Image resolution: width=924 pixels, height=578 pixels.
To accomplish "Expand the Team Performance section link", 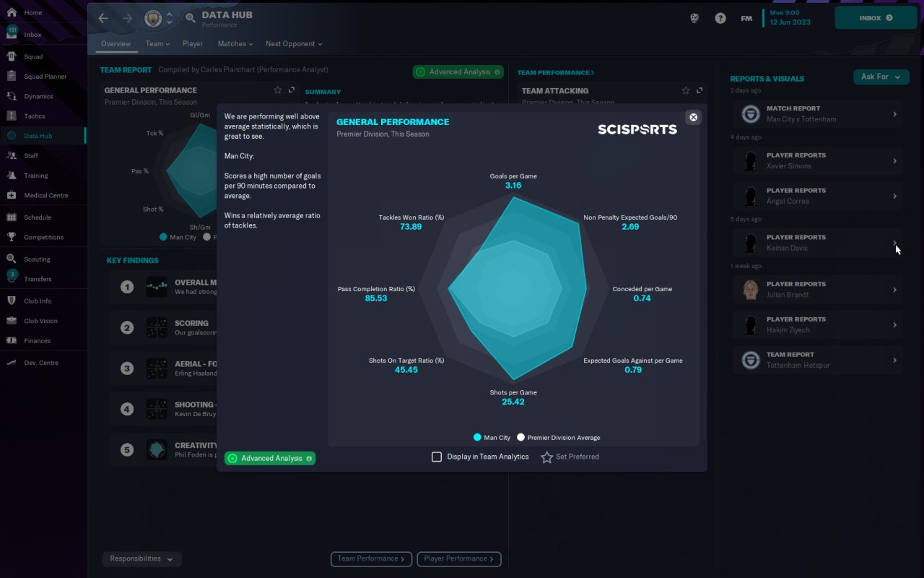I will pos(556,72).
